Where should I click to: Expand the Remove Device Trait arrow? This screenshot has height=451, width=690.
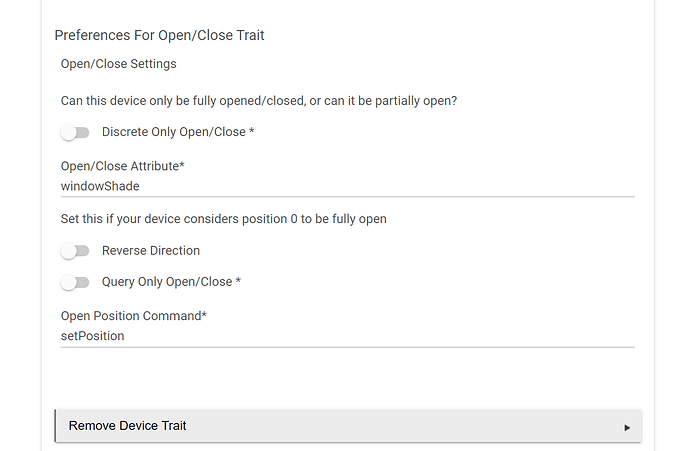point(627,427)
